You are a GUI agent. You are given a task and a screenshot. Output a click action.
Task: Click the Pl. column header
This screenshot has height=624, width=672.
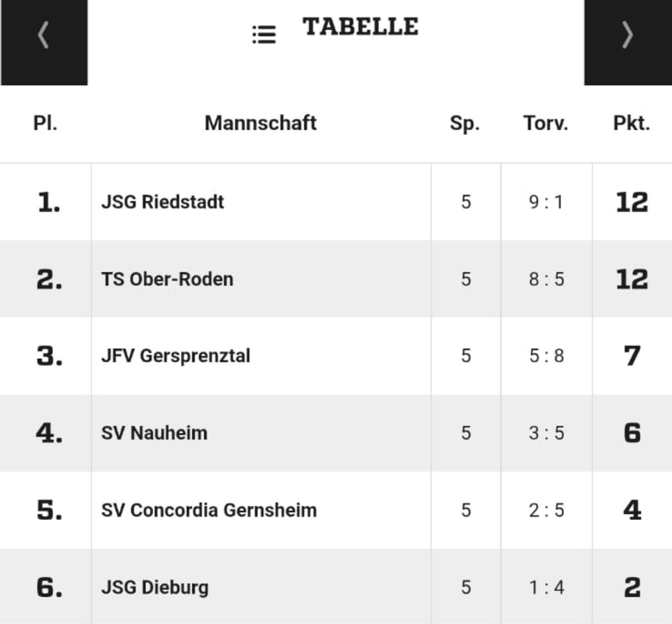(45, 123)
